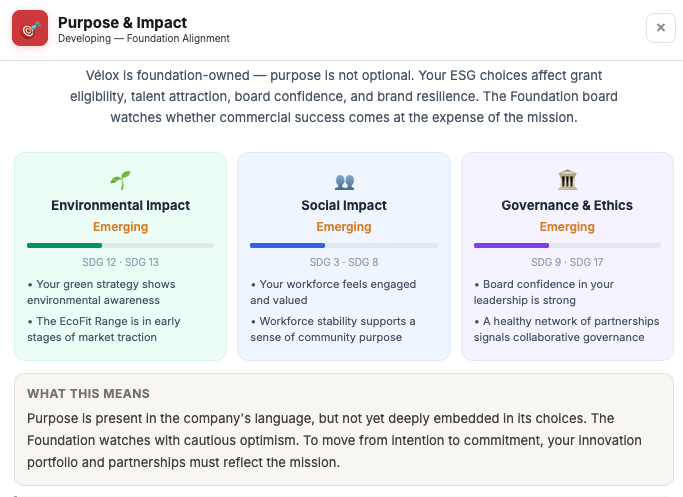Select the Social Impact card heading
This screenshot has width=683, height=497.
point(344,205)
